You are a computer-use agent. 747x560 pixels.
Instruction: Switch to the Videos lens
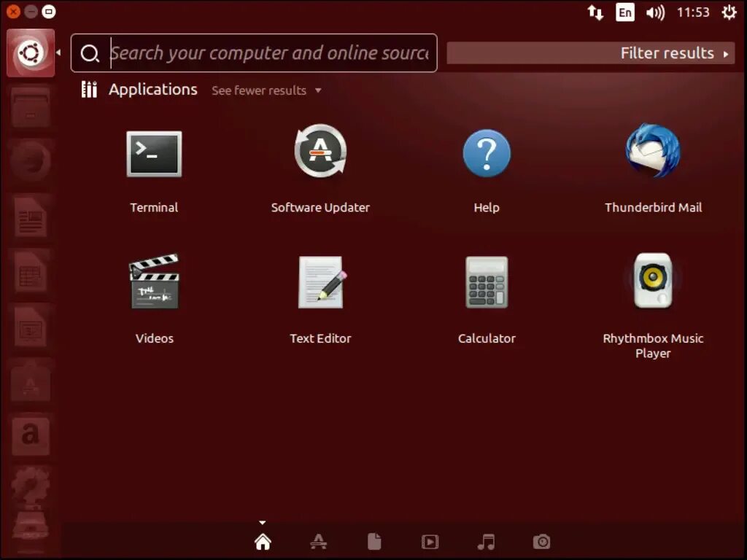[430, 542]
